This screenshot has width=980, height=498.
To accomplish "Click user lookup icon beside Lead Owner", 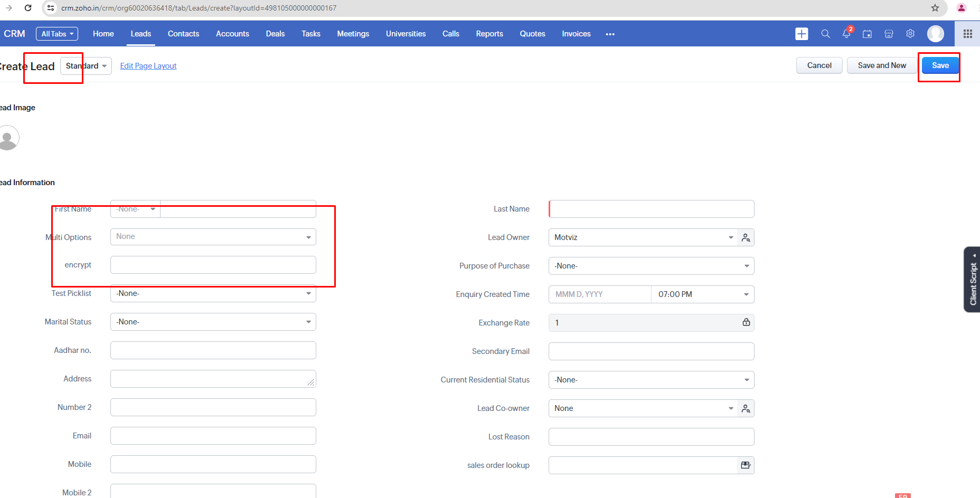I will [x=746, y=237].
